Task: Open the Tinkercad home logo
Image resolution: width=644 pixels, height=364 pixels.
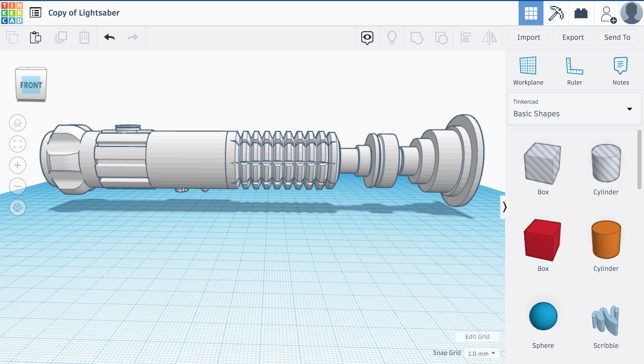Action: click(12, 13)
